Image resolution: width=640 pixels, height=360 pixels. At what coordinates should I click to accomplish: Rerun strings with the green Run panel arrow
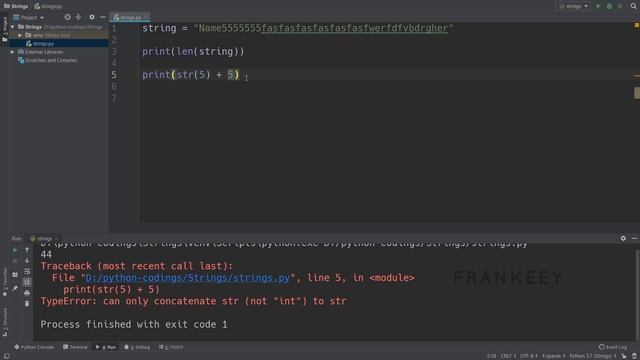[15, 250]
